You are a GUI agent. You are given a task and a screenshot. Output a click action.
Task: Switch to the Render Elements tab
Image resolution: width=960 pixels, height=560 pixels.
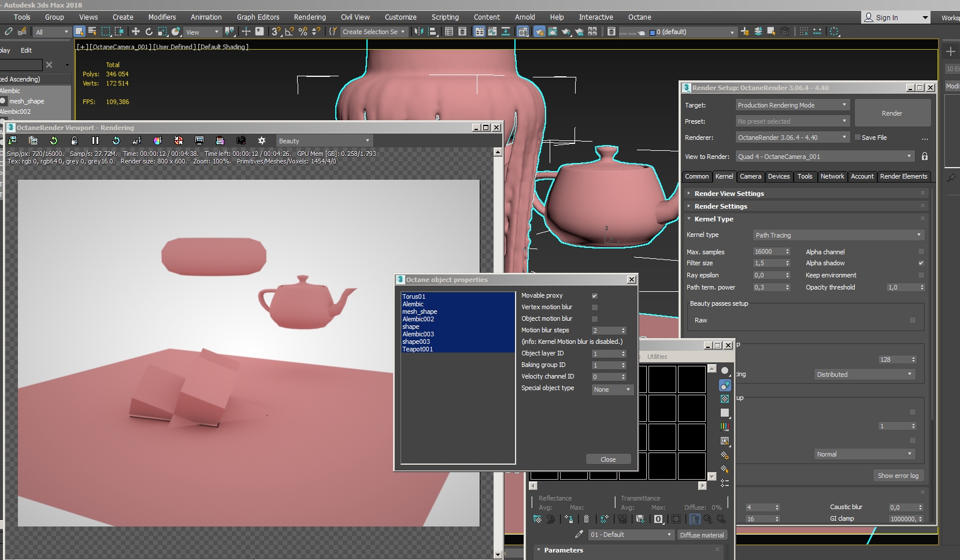(x=903, y=177)
